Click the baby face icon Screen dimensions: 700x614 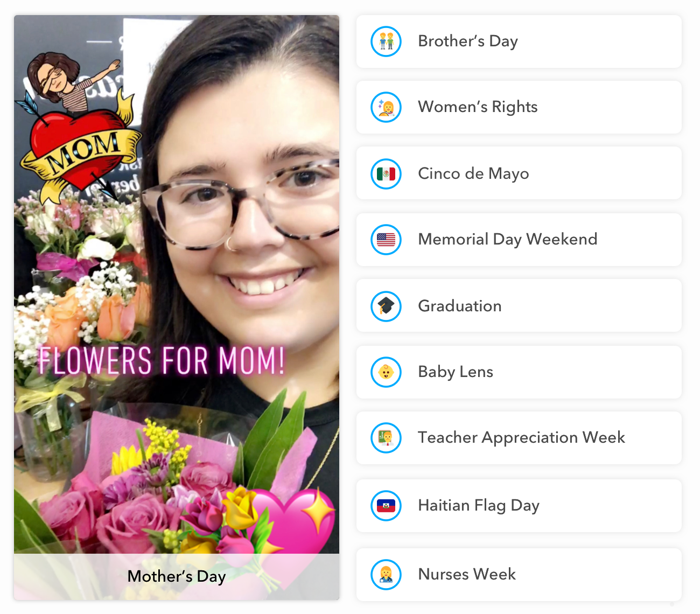tap(386, 372)
